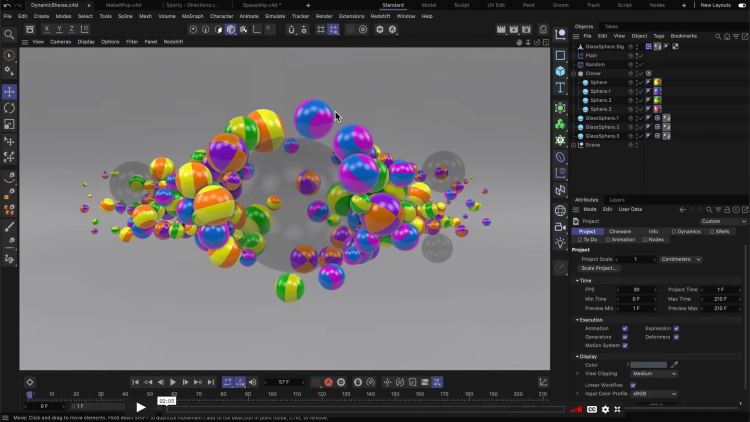Toggle closed captions CC on video
750x422 pixels.
[x=592, y=410]
